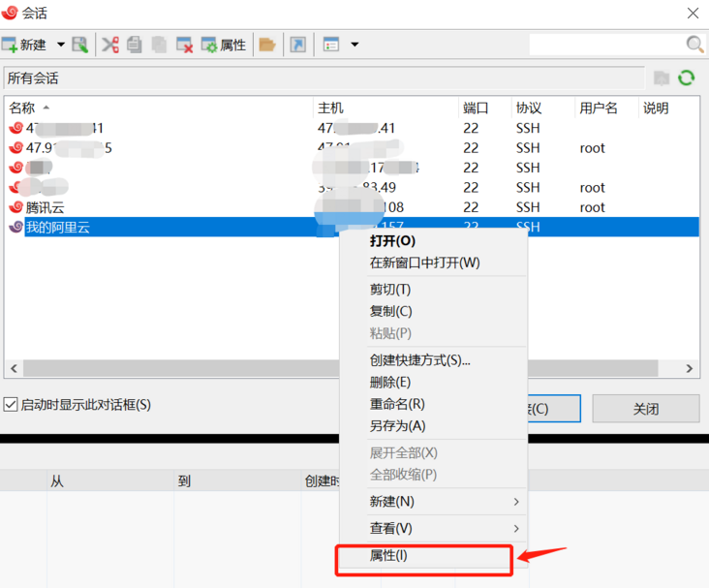Click the 所有会话 path bar
Viewport: 709px width, 588px height.
point(324,78)
